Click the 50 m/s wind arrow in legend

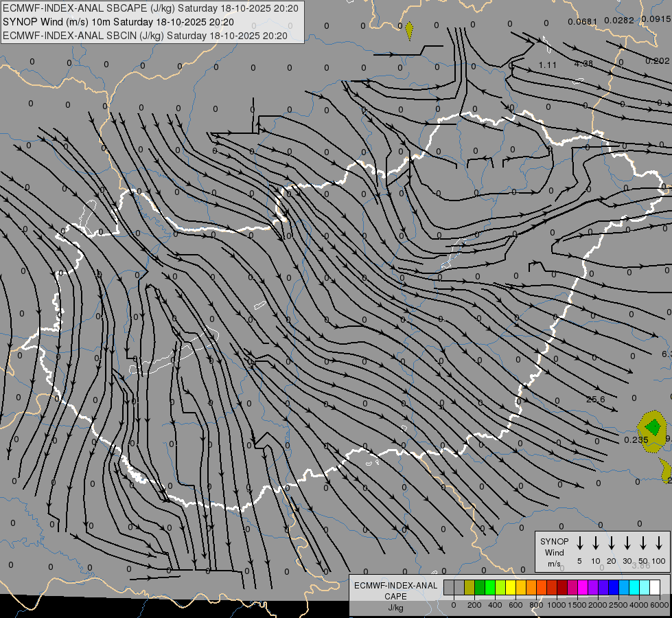(x=643, y=543)
